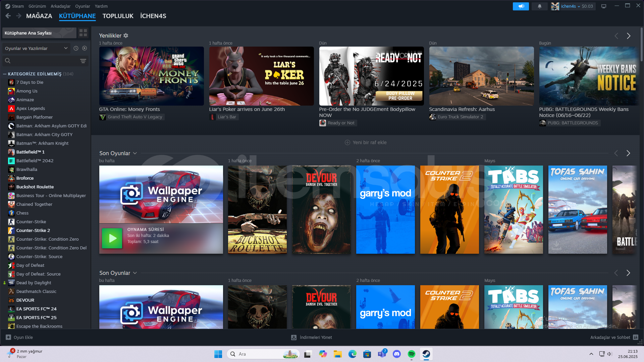This screenshot has width=644, height=362.
Task: Open the İCHEN4S profile tab
Action: pyautogui.click(x=153, y=16)
